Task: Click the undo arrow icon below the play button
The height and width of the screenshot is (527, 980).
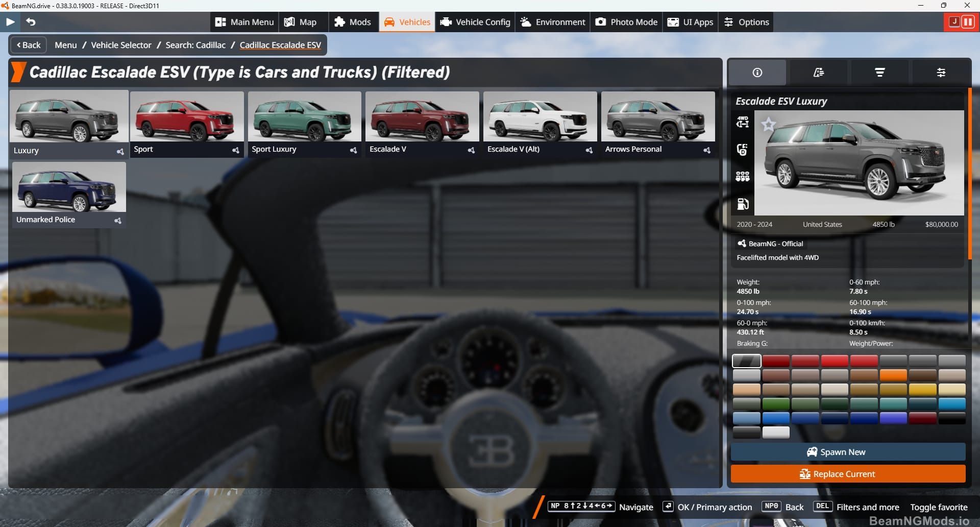Action: [x=31, y=21]
